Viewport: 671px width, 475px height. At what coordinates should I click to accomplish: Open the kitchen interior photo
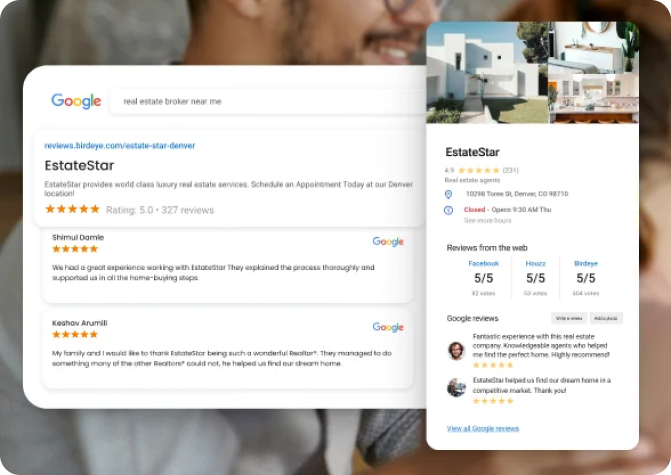click(594, 98)
